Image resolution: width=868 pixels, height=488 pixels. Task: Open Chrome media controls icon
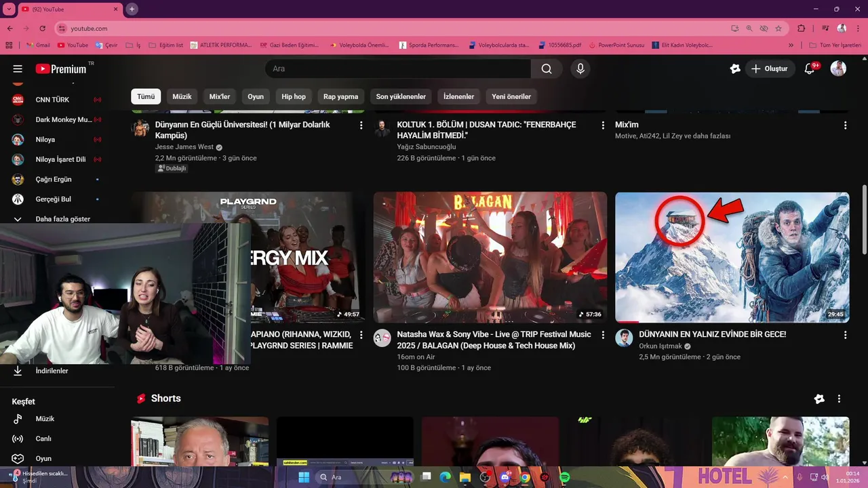point(825,28)
